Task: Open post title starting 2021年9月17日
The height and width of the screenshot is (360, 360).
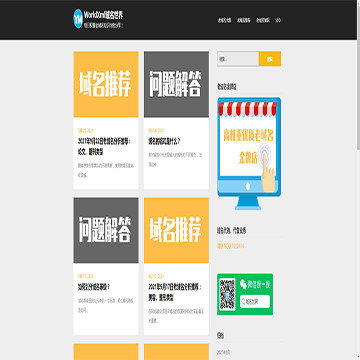Action: (175, 292)
